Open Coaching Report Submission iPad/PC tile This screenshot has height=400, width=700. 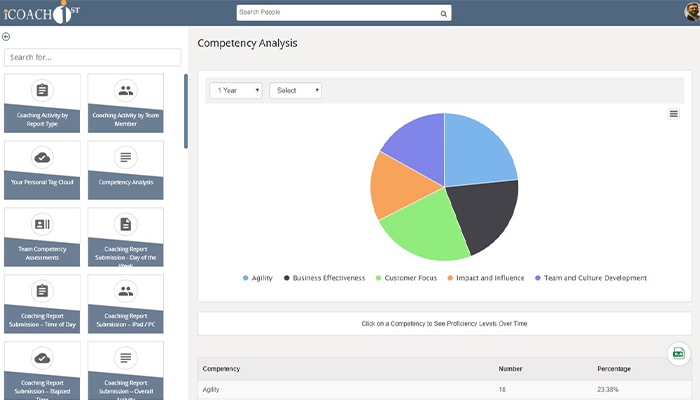click(x=126, y=303)
